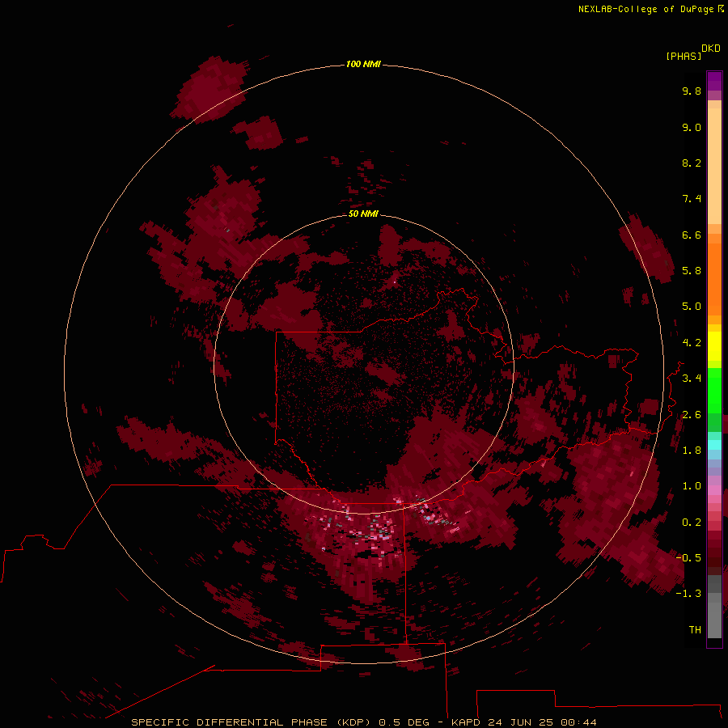
Task: Click the 1.0 color scale label
Action: coord(692,486)
